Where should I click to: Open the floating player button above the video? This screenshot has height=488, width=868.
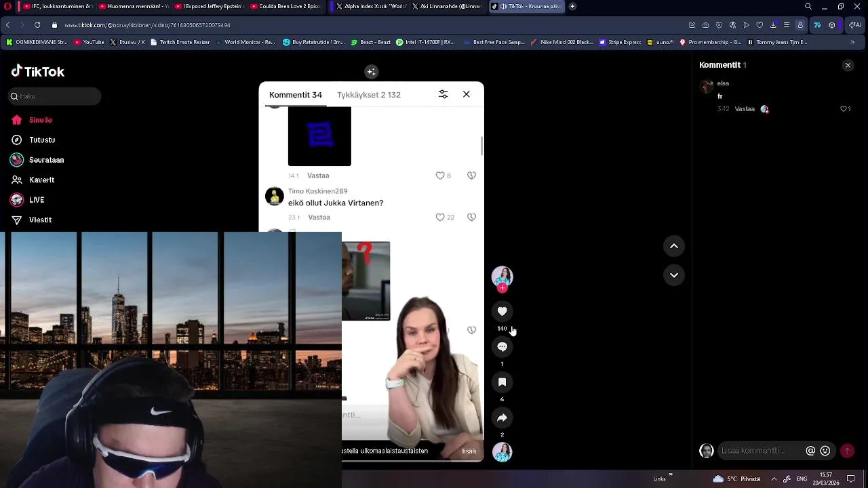point(371,70)
